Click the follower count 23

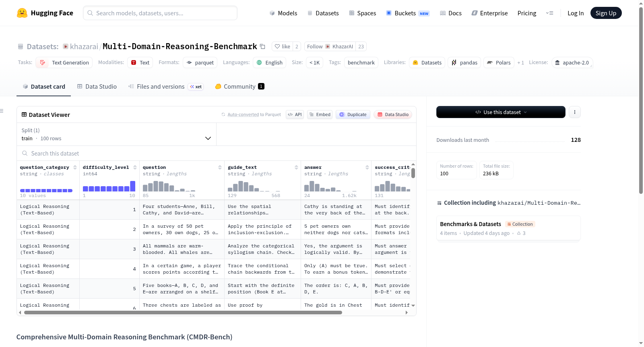pyautogui.click(x=361, y=46)
